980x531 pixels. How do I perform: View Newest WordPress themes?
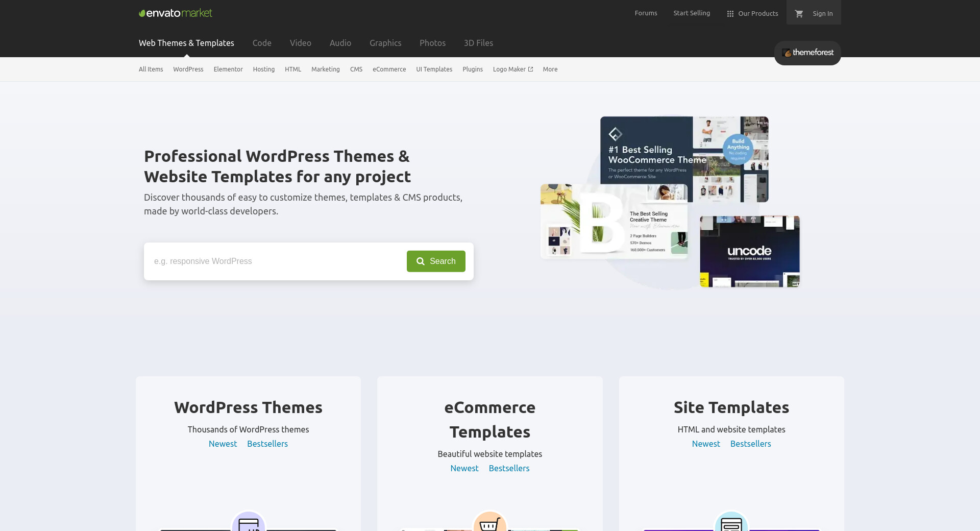(x=223, y=444)
